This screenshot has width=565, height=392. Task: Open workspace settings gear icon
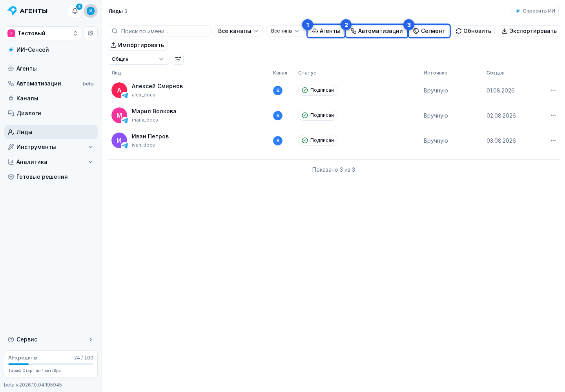tap(91, 33)
